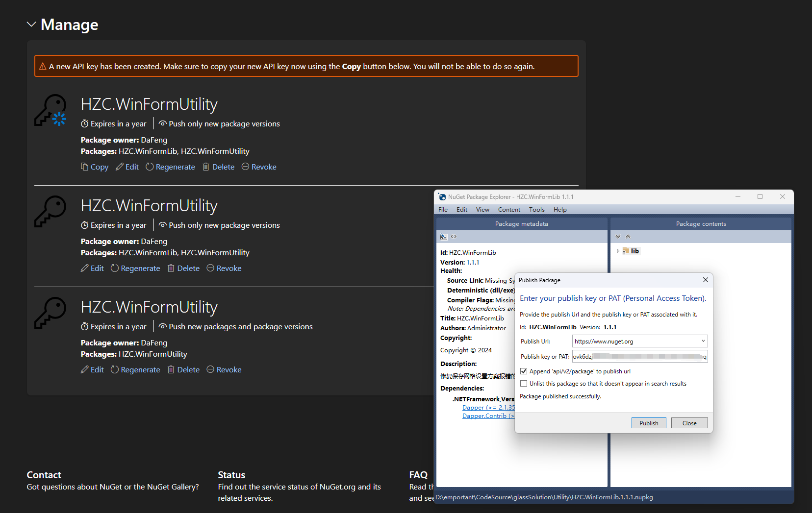Open the View menu in Package Explorer
This screenshot has height=513, width=812.
(x=482, y=210)
